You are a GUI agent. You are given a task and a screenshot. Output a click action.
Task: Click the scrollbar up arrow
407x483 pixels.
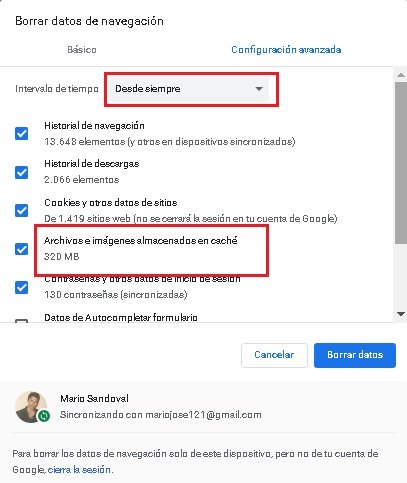click(401, 75)
